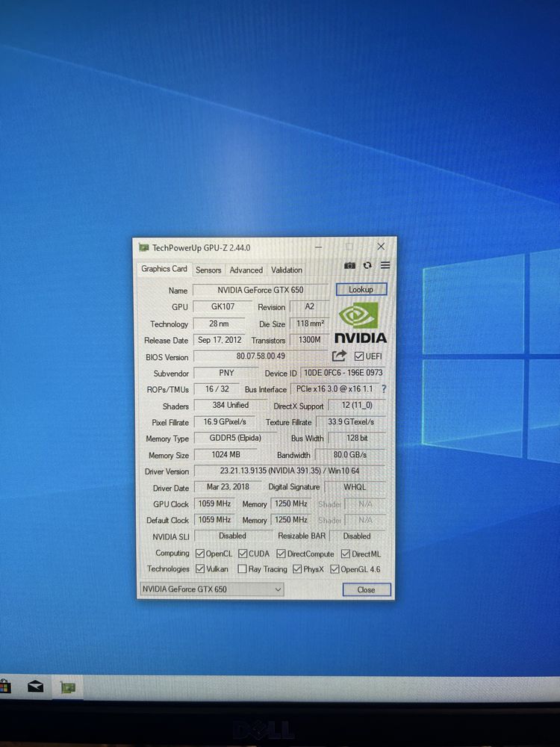Switch to the Graphics Card tab
This screenshot has width=560, height=747.
point(164,269)
